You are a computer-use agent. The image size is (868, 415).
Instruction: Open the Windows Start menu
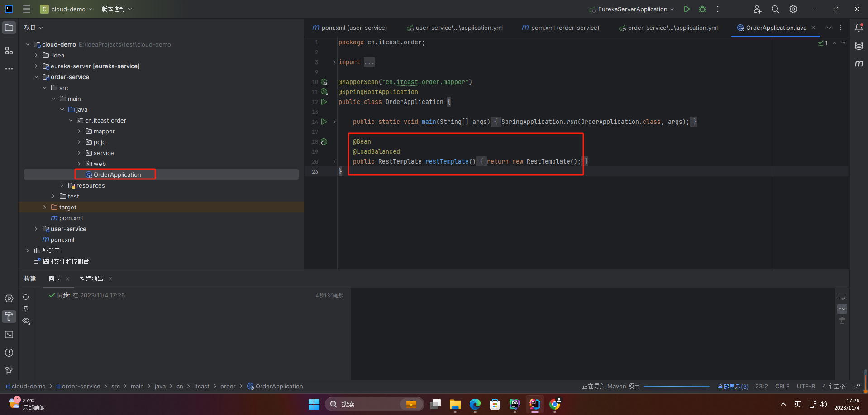[314, 404]
